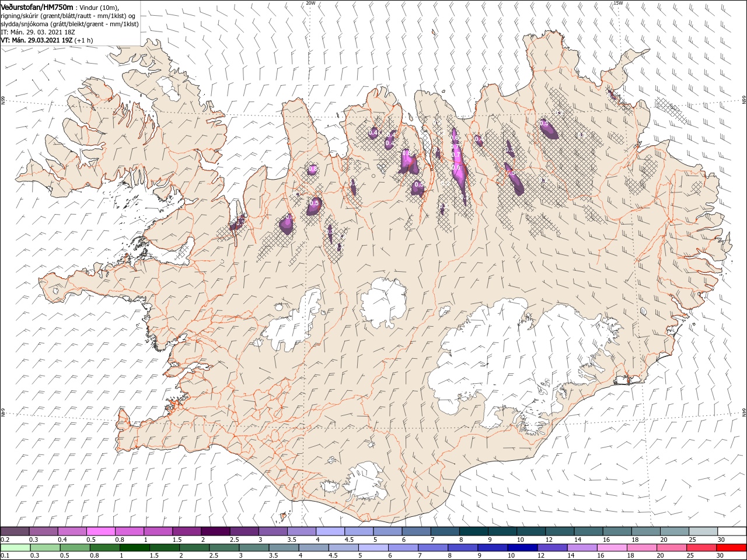Click the top-row swatch between 12 and 14

pyautogui.click(x=560, y=531)
